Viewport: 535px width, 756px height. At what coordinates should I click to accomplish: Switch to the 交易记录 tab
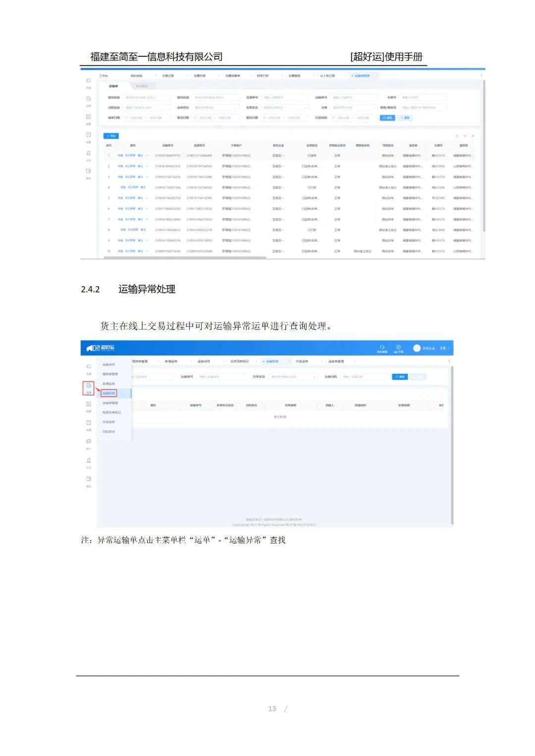point(168,76)
